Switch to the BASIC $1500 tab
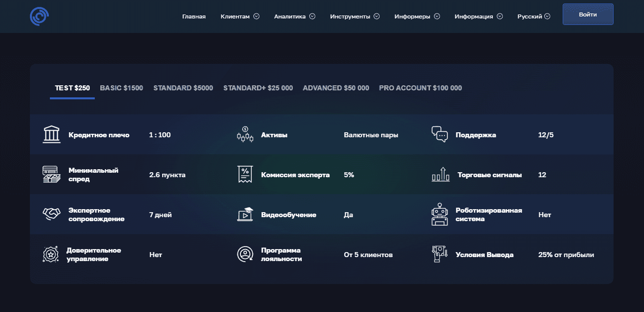 click(121, 87)
